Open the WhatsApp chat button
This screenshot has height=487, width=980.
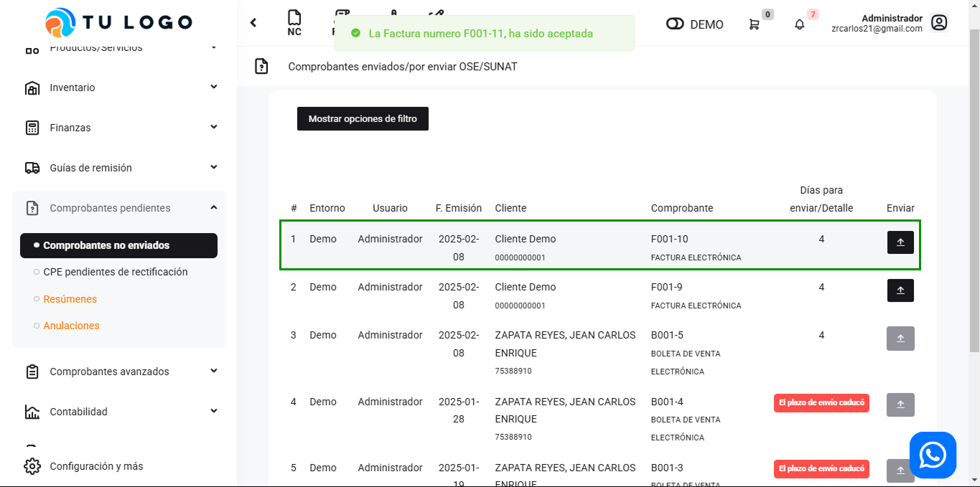click(x=933, y=455)
